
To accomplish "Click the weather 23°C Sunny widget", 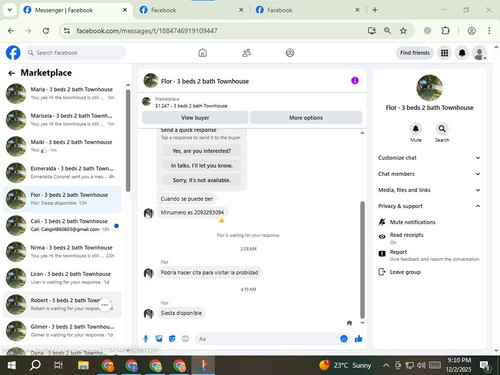I will tap(345, 365).
